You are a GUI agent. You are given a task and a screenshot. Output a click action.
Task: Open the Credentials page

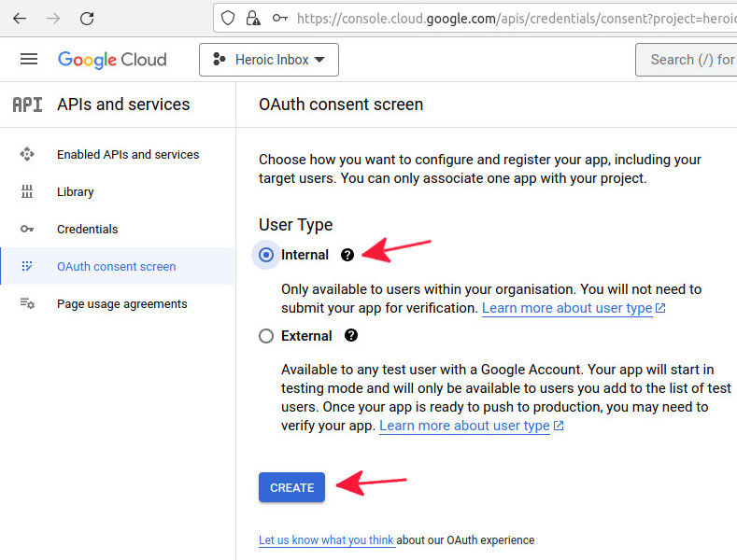[x=118, y=229]
